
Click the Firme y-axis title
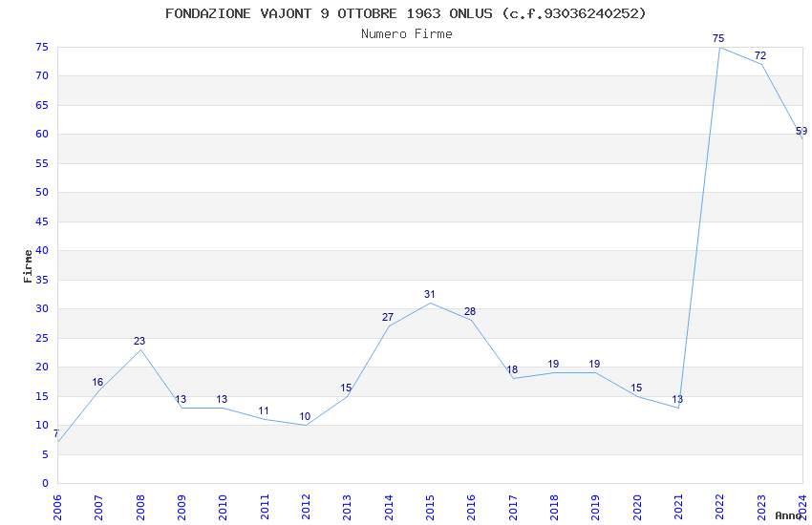pos(28,265)
